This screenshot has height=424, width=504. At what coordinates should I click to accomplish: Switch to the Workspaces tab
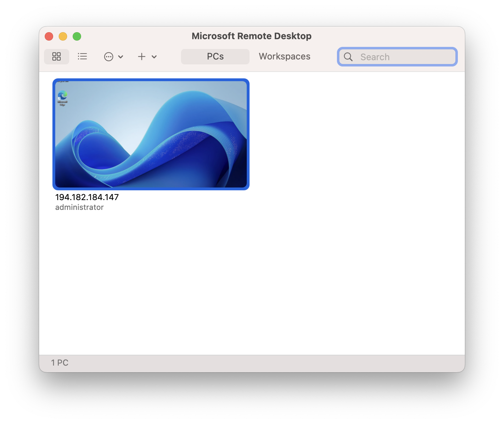coord(285,57)
